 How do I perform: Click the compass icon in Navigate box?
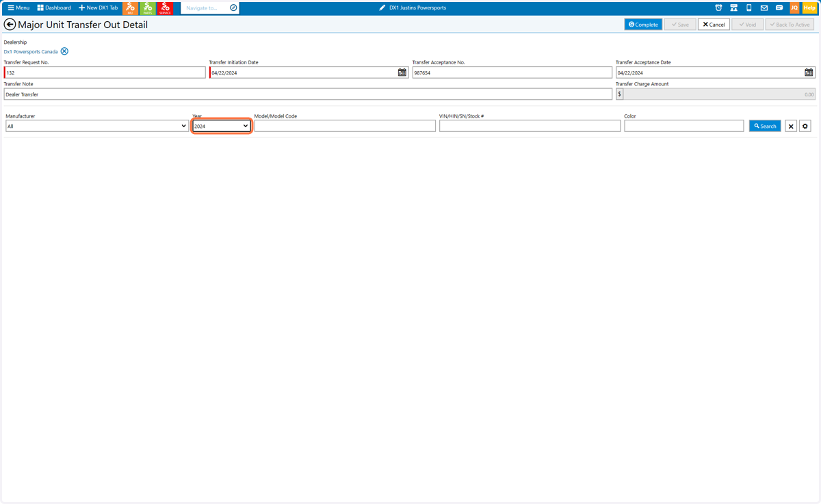[x=233, y=8]
